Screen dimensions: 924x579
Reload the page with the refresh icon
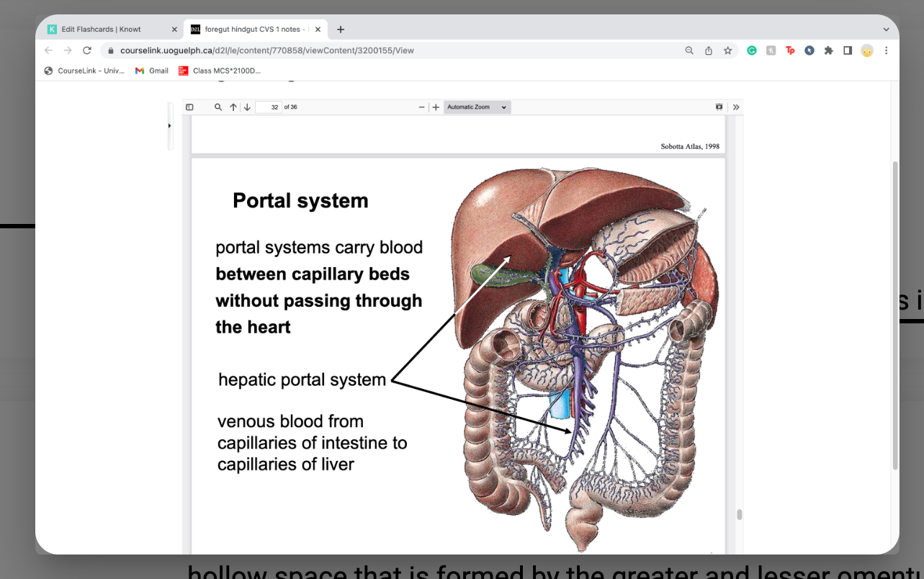click(87, 50)
